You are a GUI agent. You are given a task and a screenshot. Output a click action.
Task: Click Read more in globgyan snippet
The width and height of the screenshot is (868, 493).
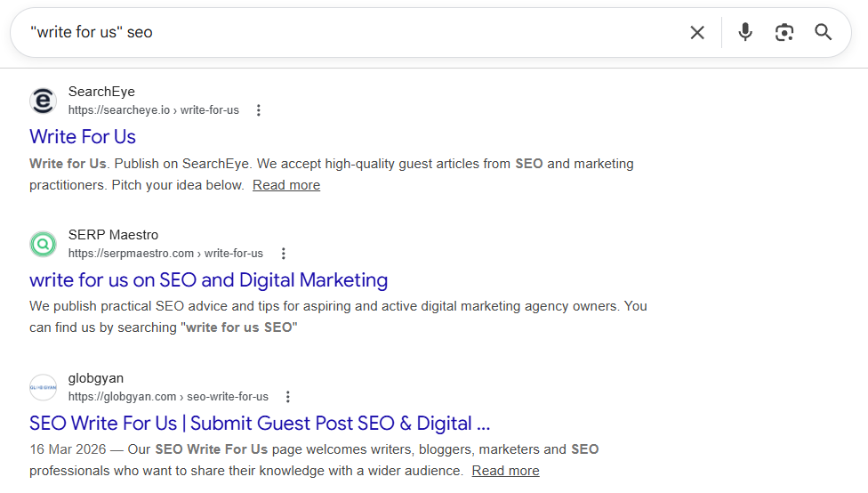(x=505, y=471)
